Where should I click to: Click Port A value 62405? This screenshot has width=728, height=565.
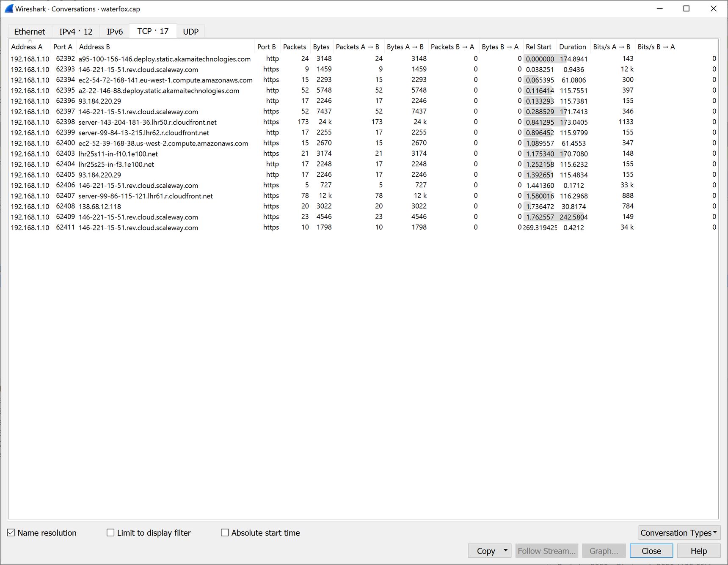pyautogui.click(x=65, y=175)
